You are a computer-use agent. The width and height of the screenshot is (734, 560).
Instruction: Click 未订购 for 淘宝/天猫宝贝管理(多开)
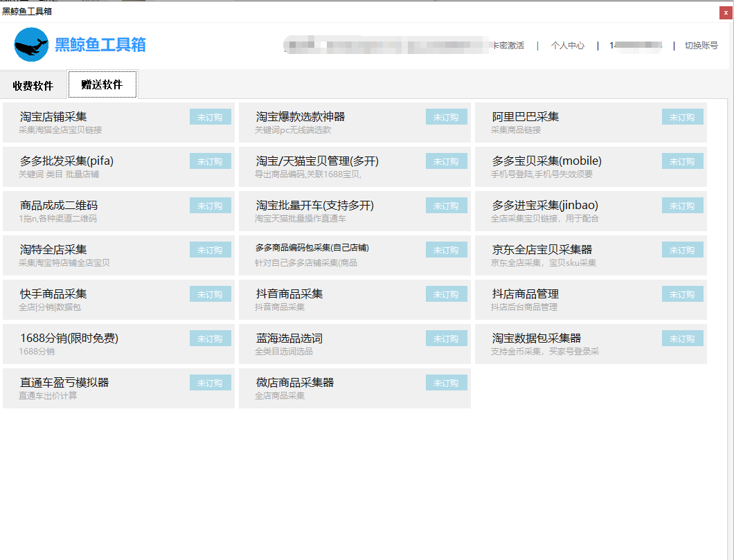pyautogui.click(x=446, y=161)
